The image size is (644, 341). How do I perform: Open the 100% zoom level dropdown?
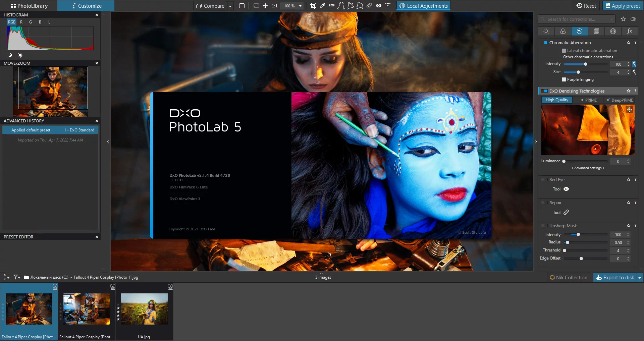pos(301,6)
